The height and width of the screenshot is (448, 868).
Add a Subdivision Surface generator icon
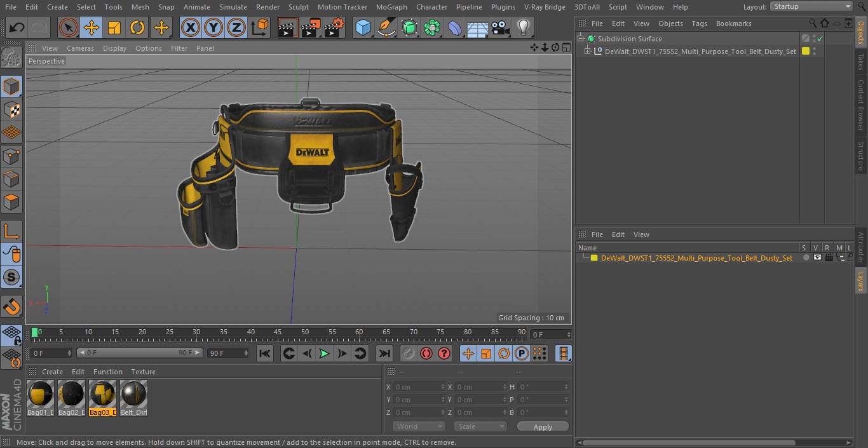409,27
